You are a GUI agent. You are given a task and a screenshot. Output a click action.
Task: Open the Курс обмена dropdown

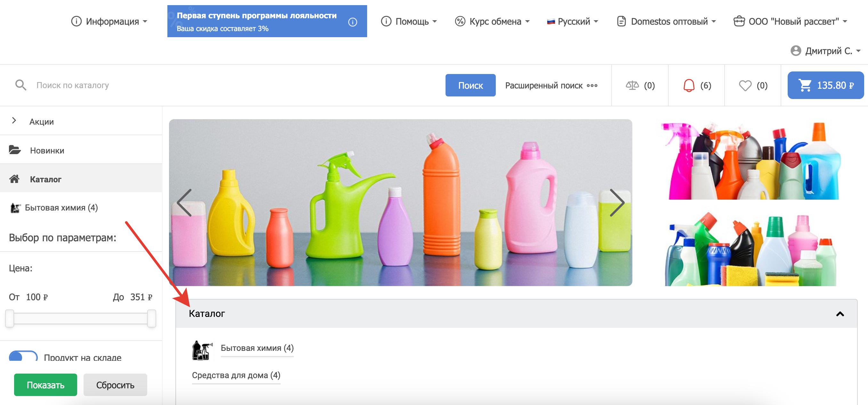coord(492,21)
